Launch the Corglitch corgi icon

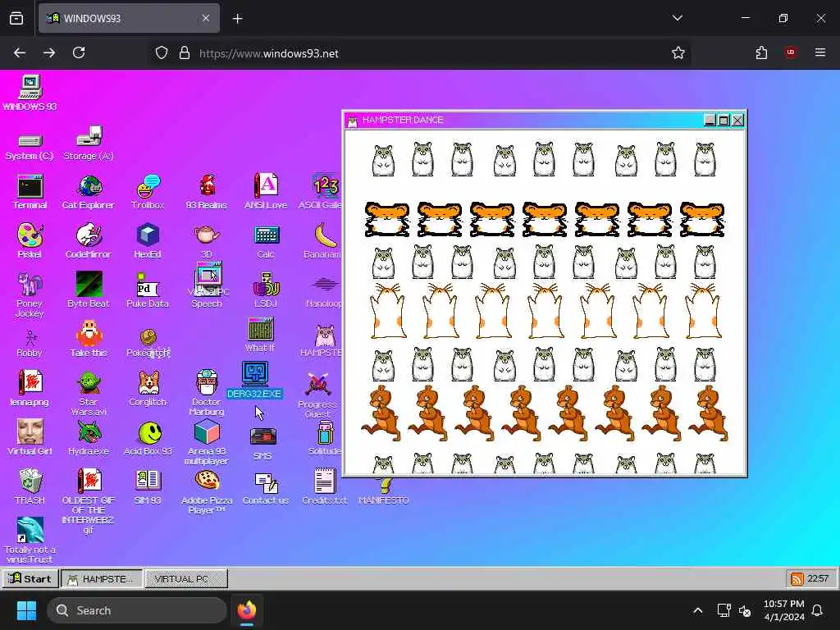tap(148, 388)
